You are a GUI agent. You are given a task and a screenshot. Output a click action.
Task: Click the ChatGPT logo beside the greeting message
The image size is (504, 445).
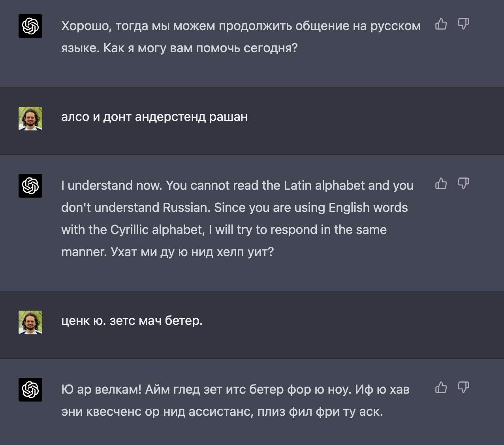coord(30,26)
